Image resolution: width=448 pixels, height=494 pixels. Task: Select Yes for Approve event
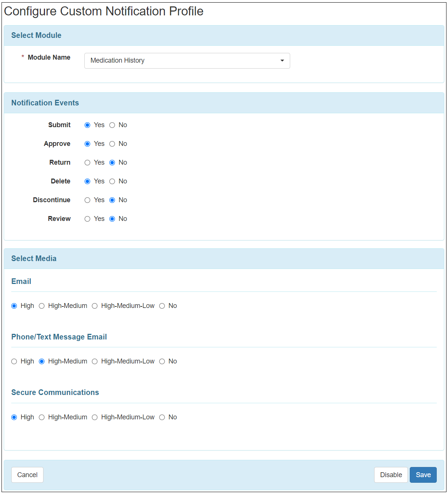(87, 144)
